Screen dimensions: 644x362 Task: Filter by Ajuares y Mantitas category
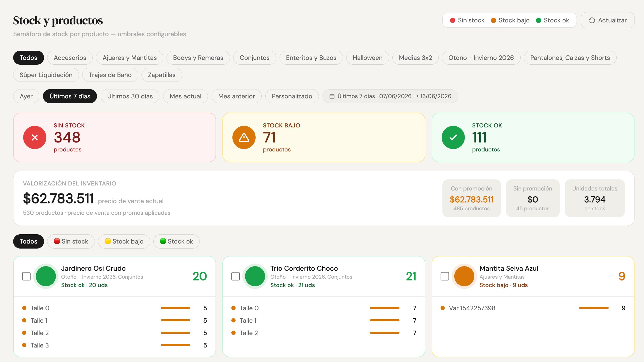[x=130, y=58]
